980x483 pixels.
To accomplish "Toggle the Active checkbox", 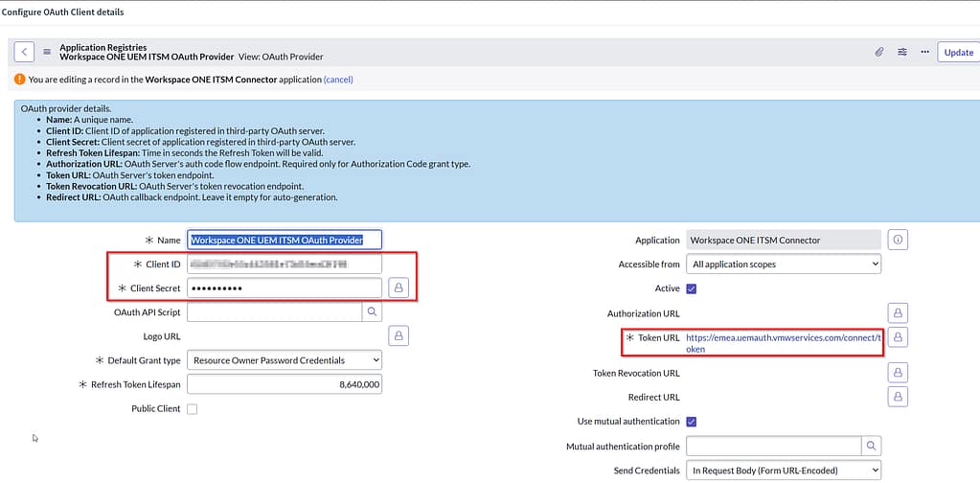I will point(692,288).
